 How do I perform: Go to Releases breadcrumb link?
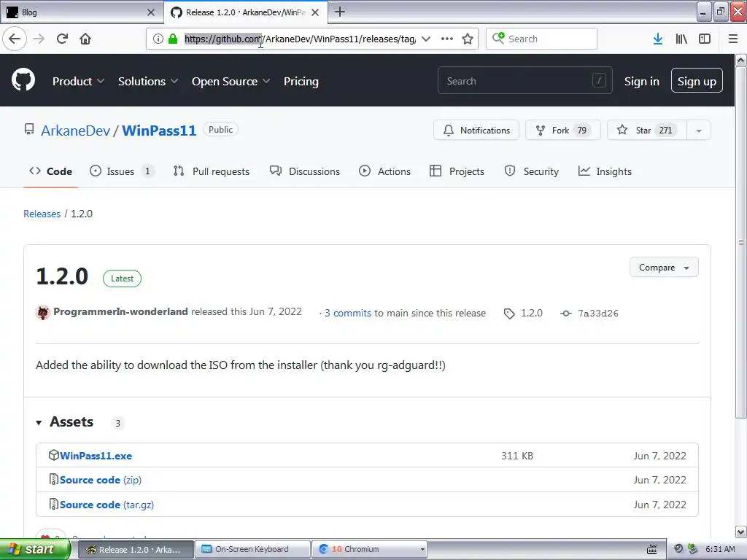pos(42,214)
